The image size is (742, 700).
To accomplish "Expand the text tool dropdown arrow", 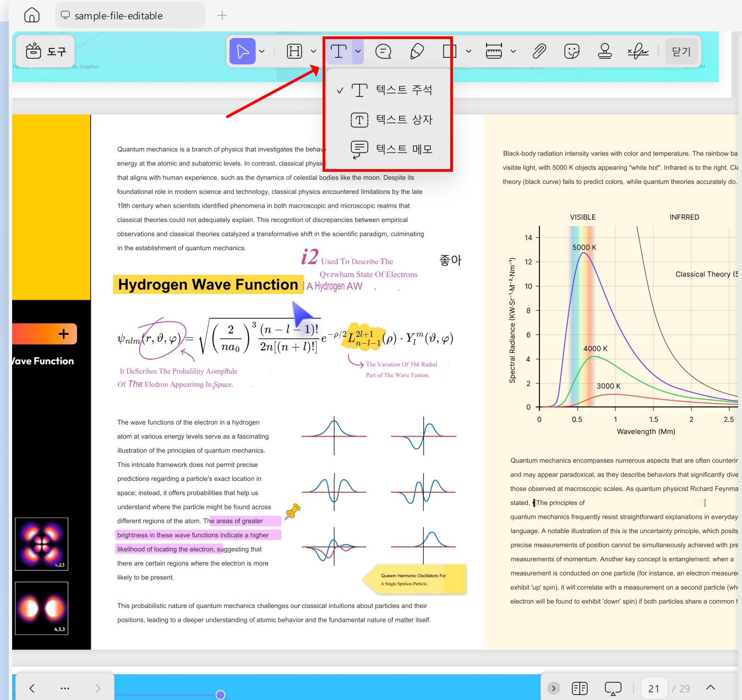I will (x=358, y=51).
